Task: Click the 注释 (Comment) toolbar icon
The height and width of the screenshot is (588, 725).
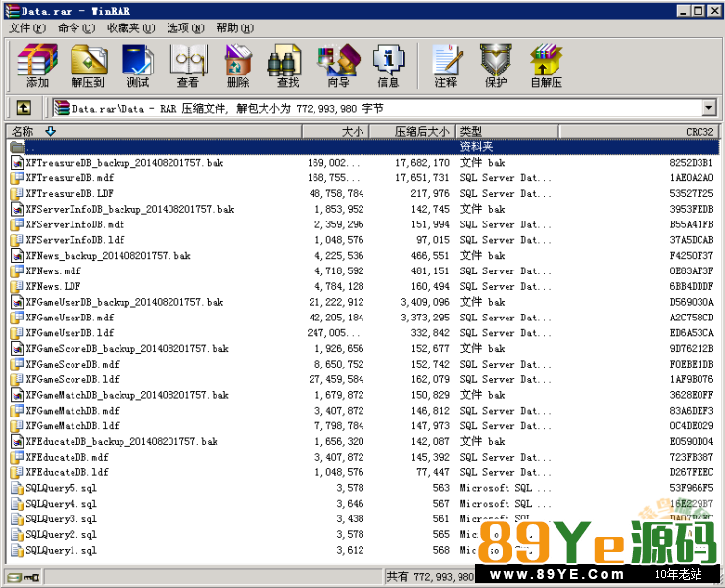Action: pos(446,67)
